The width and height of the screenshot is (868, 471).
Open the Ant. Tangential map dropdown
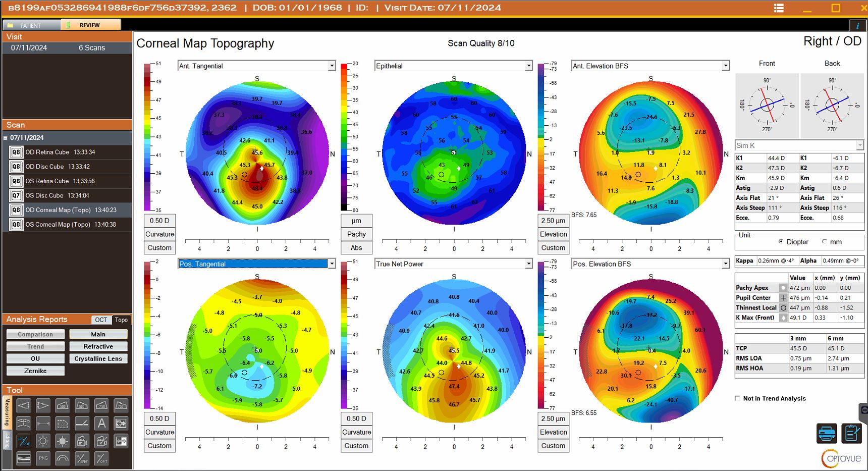[332, 66]
